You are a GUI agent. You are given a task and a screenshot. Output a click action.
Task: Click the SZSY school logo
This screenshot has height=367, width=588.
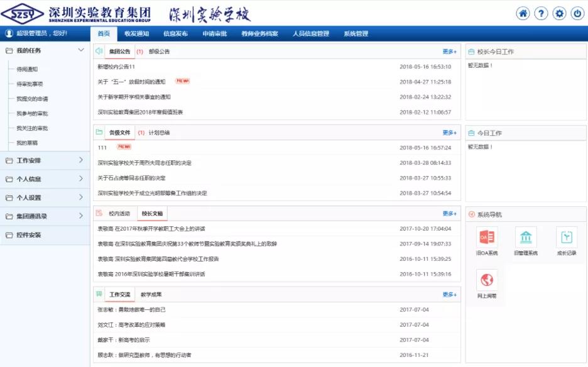(x=23, y=14)
